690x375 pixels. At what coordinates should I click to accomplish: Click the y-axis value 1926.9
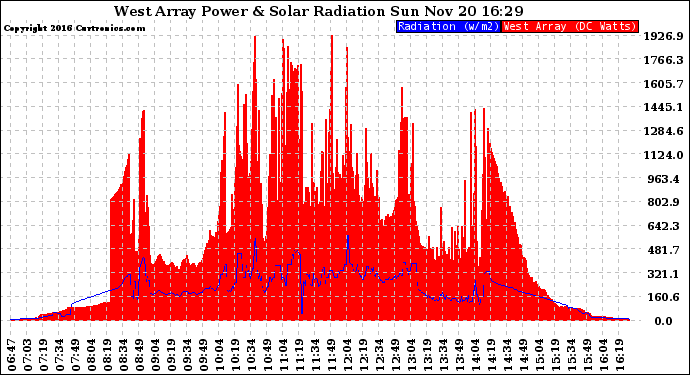(664, 36)
